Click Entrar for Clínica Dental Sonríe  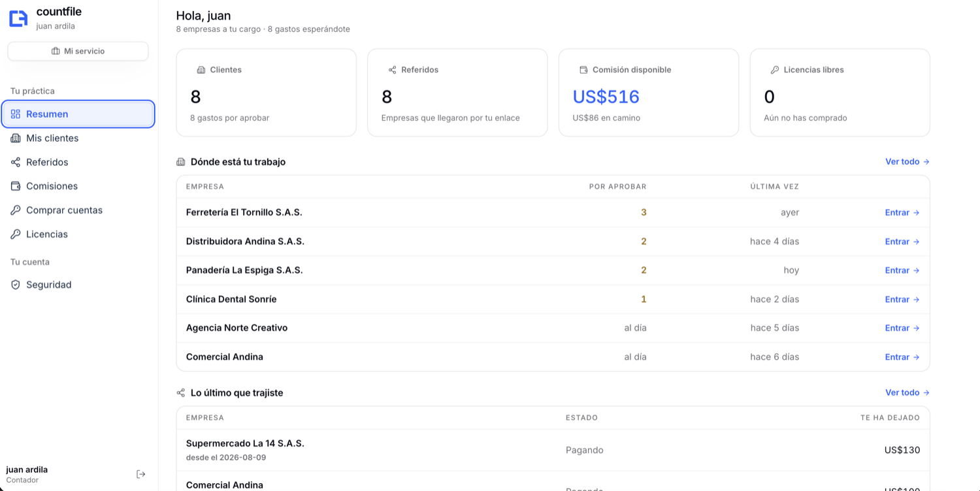902,300
